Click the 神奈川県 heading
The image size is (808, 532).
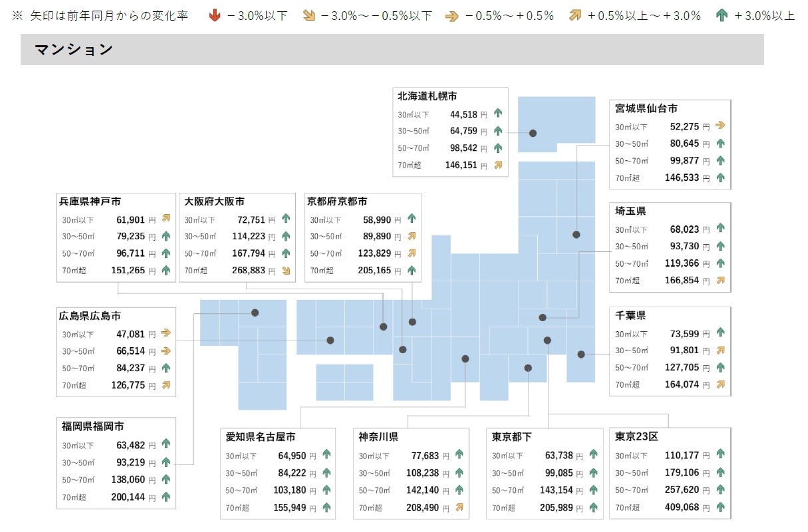coord(378,437)
